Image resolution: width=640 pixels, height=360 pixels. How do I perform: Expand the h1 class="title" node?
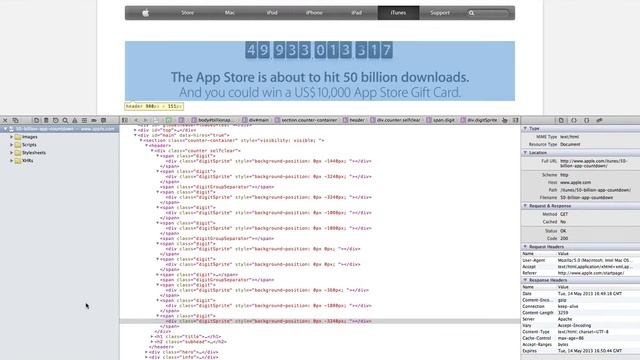click(152, 337)
